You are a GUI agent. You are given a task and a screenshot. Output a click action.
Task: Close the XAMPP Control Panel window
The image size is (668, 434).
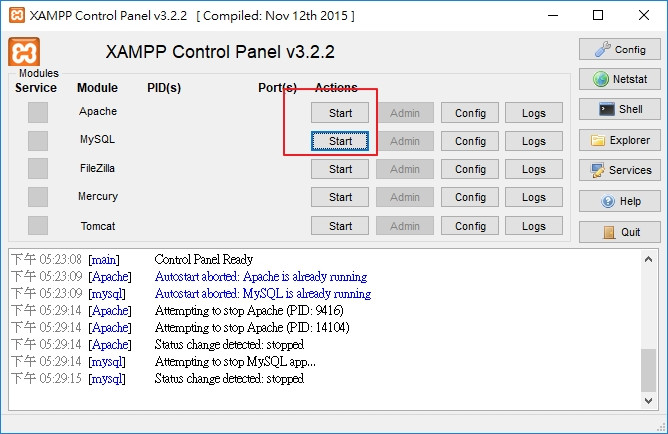[644, 15]
